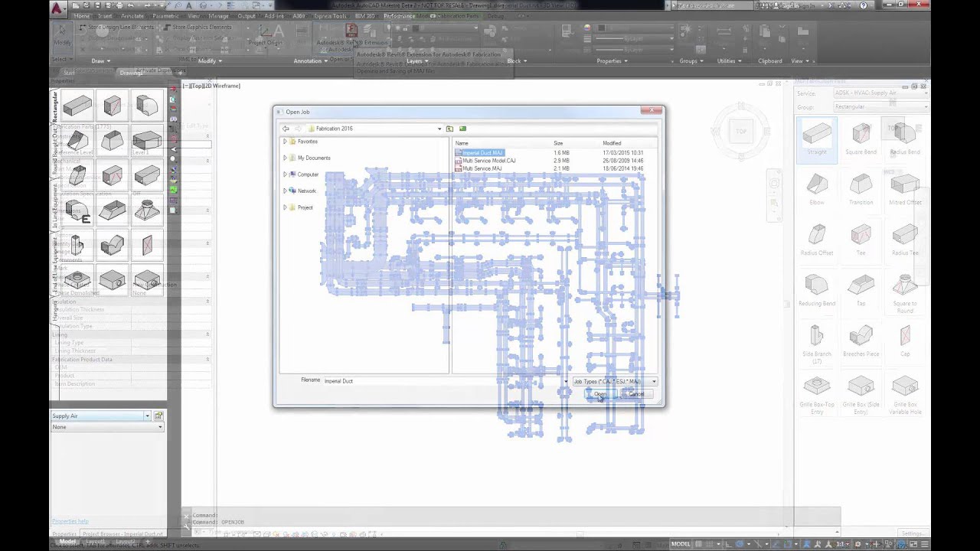This screenshot has height=551, width=980.
Task: Select the Transition part
Action: coord(861,189)
